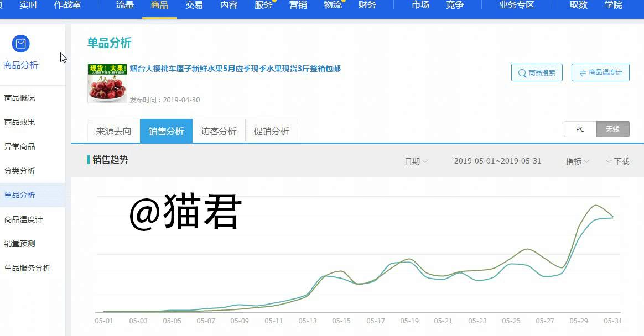Viewport: 644px width, 336px height.
Task: Click the cherry product thumbnail image
Action: click(x=107, y=83)
